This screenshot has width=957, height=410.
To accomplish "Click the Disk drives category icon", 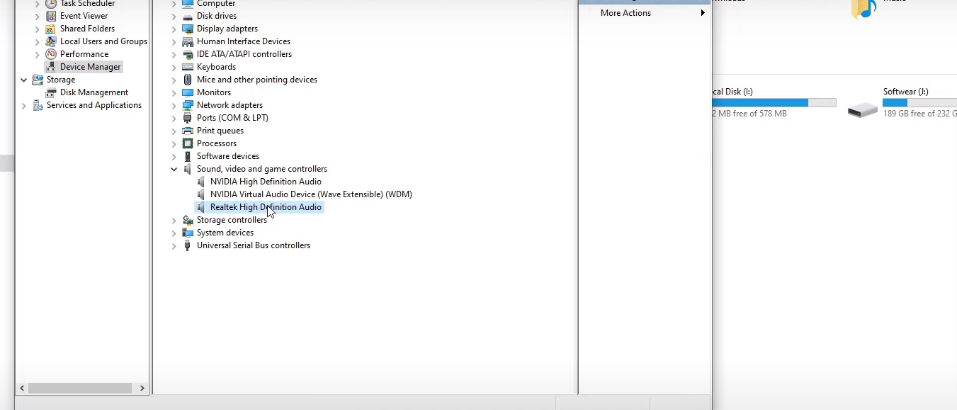I will (188, 16).
